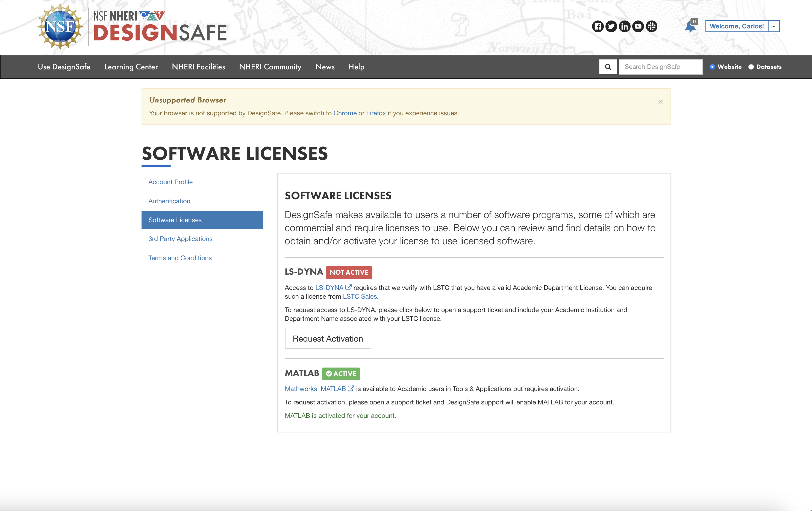Select the Datasets search radio button

(x=751, y=67)
